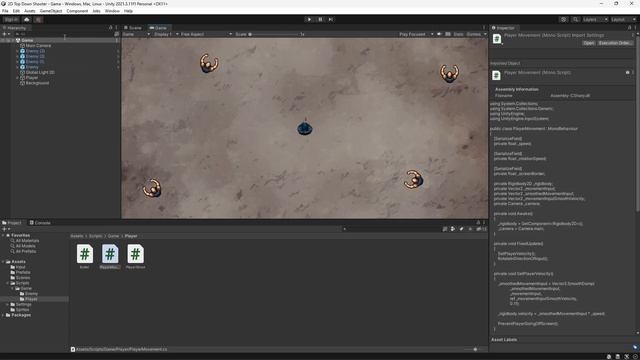Click the Step frame button
Image resolution: width=640 pixels, height=360 pixels.
coord(331,19)
